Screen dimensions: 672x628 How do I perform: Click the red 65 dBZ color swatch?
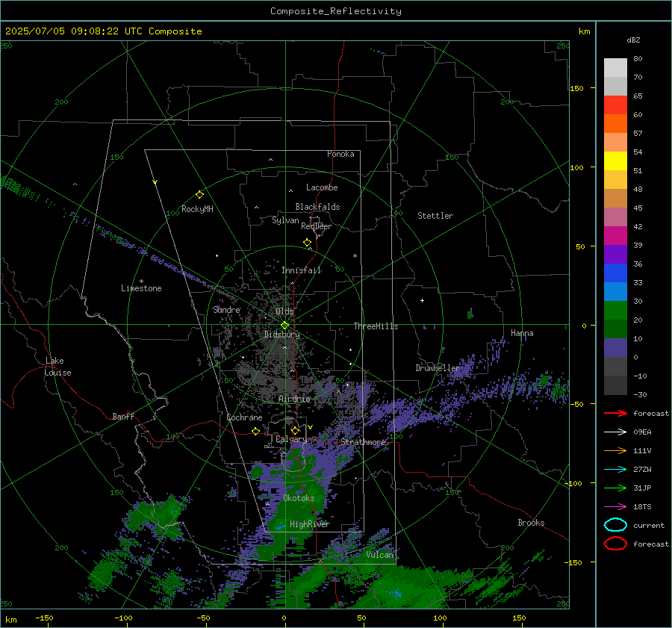pyautogui.click(x=615, y=105)
